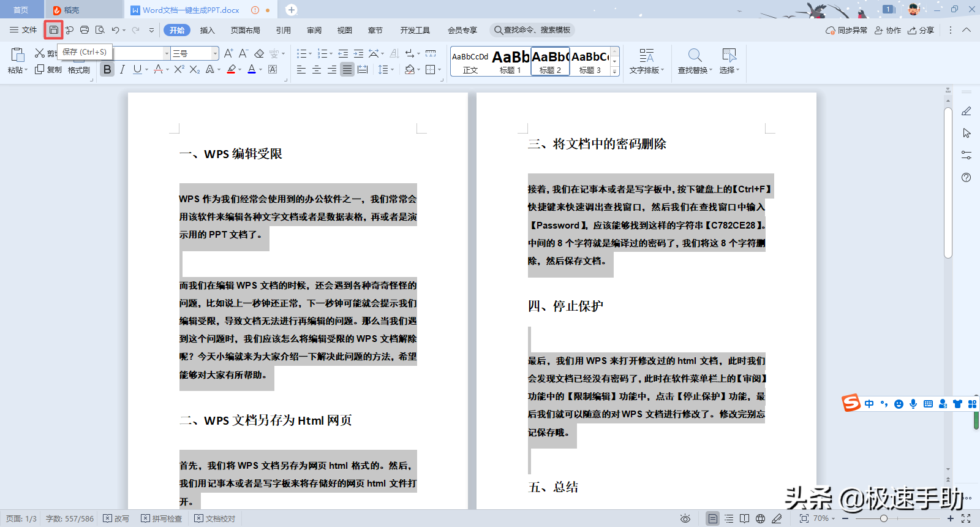Image resolution: width=980 pixels, height=527 pixels.
Task: Open the Page Layout (页面布局) tab
Action: click(x=245, y=30)
